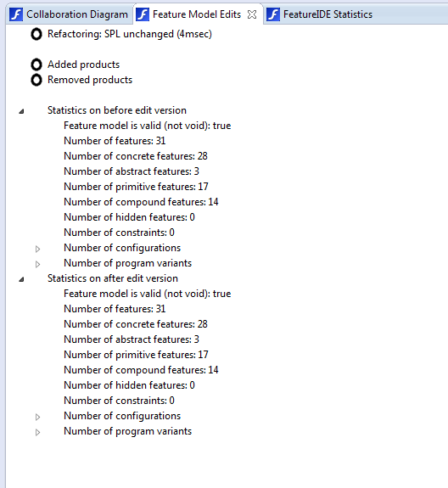Expand Number of configurations under before edit
This screenshot has height=488, width=448.
tap(37, 249)
